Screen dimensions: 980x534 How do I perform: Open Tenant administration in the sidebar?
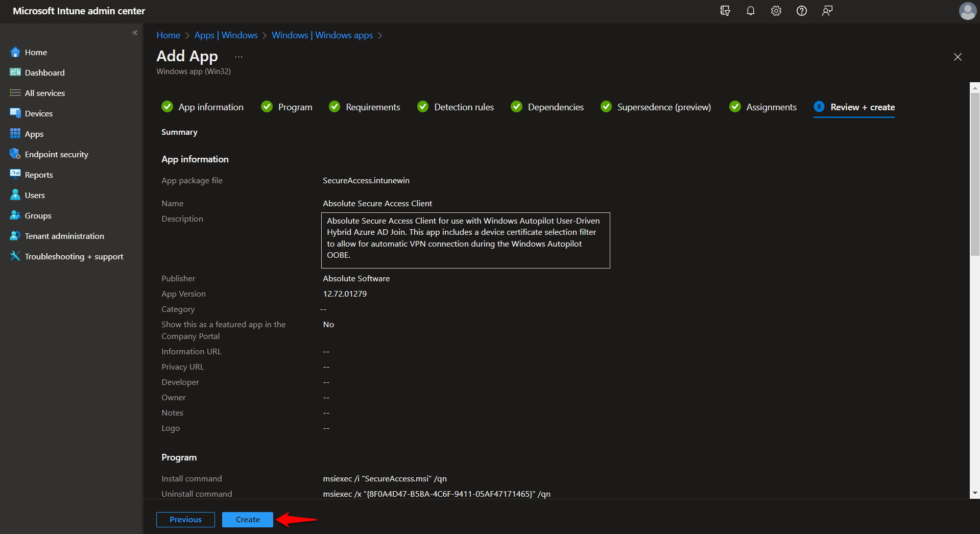pyautogui.click(x=15, y=235)
